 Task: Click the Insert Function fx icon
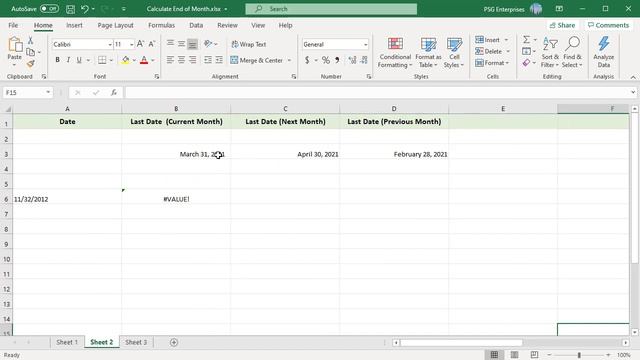click(114, 93)
